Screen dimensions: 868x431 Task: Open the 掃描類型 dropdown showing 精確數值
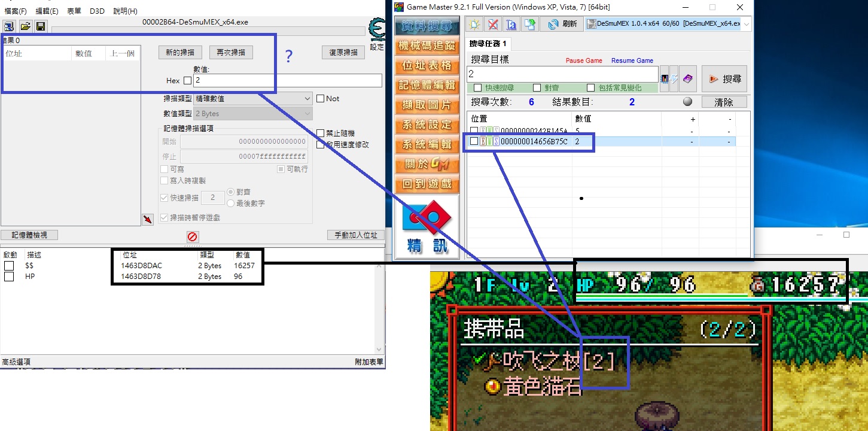click(x=253, y=99)
